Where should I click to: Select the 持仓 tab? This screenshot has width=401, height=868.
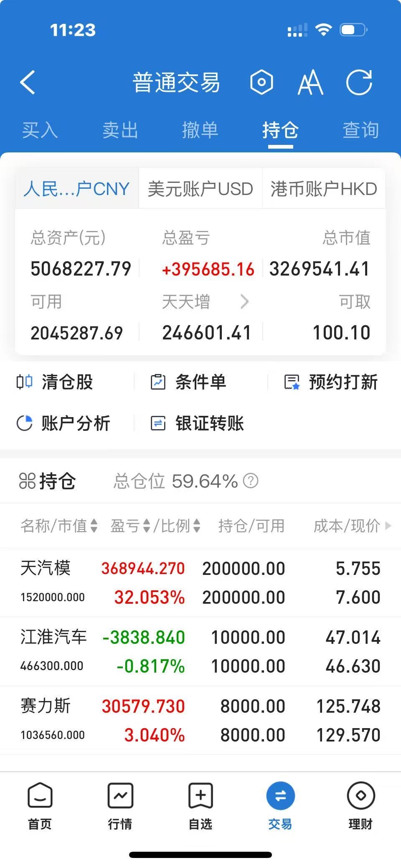pos(281,130)
